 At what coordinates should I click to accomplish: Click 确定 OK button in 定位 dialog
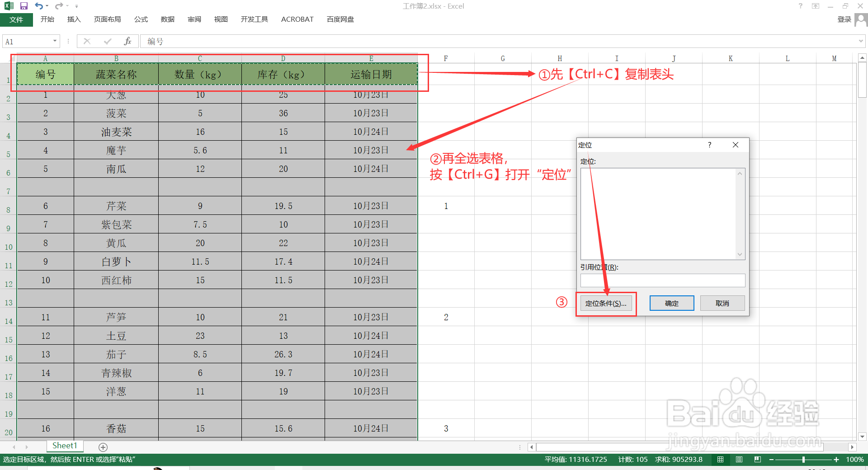672,303
